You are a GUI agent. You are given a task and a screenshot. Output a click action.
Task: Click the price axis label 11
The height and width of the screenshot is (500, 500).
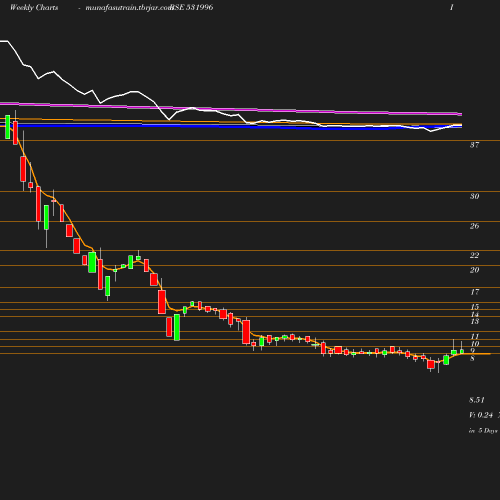click(474, 336)
